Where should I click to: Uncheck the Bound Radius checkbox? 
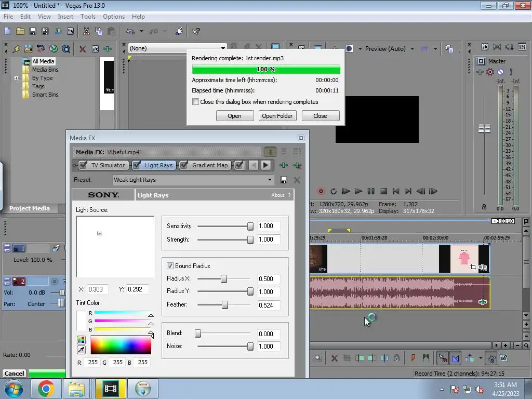click(170, 265)
